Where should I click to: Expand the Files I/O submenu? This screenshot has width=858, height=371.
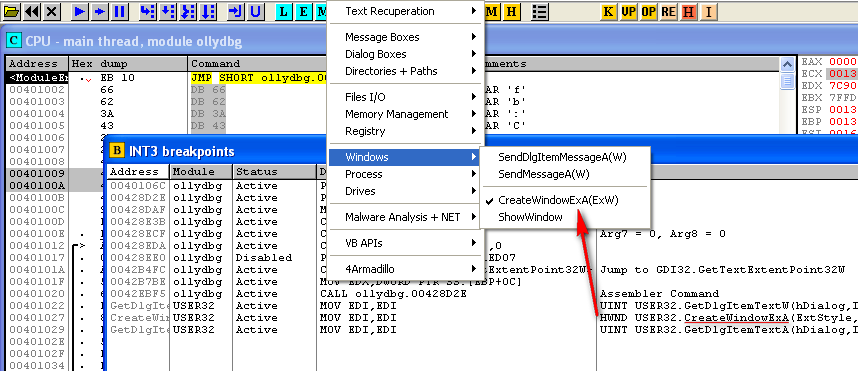coord(405,97)
